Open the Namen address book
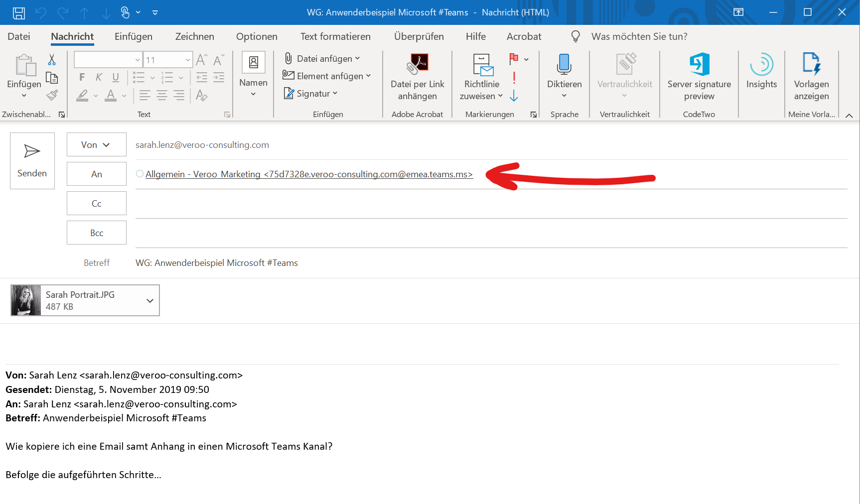This screenshot has width=860, height=504. (x=253, y=74)
